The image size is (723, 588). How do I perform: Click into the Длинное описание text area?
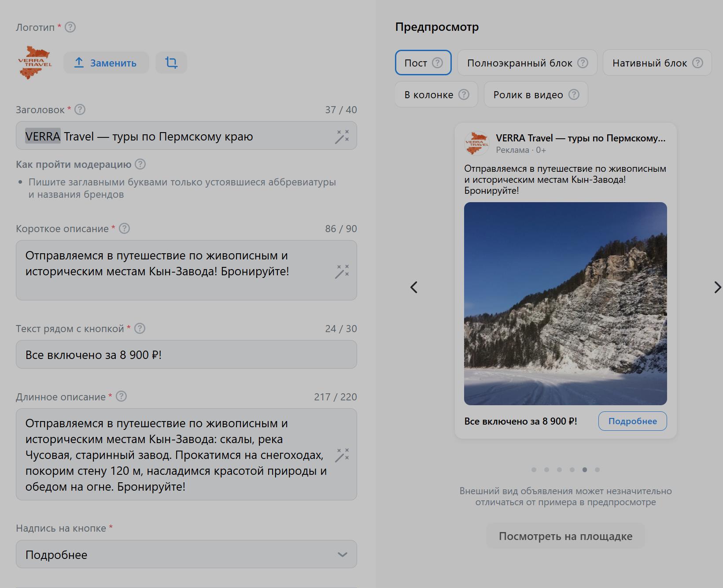point(186,454)
